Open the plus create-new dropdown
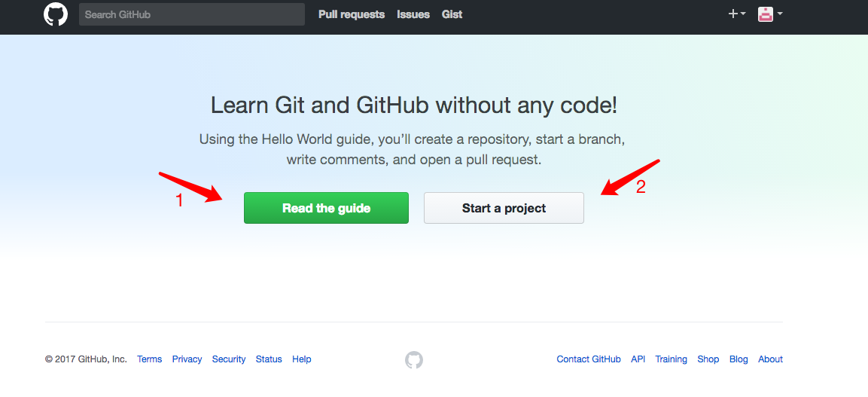This screenshot has height=397, width=868. point(737,14)
